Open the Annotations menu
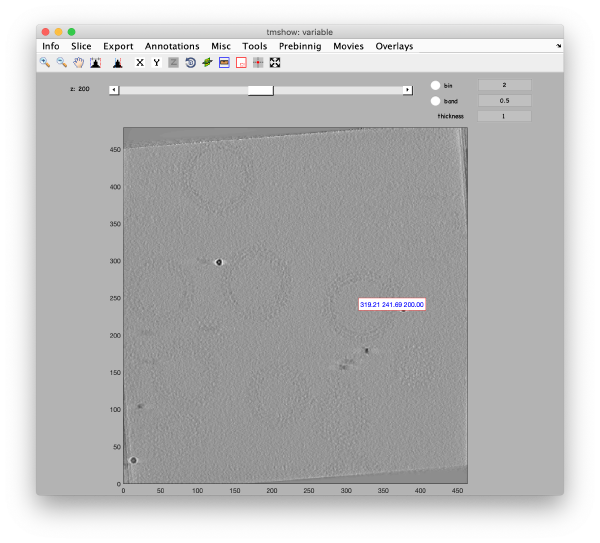The height and width of the screenshot is (543, 600). coord(172,46)
